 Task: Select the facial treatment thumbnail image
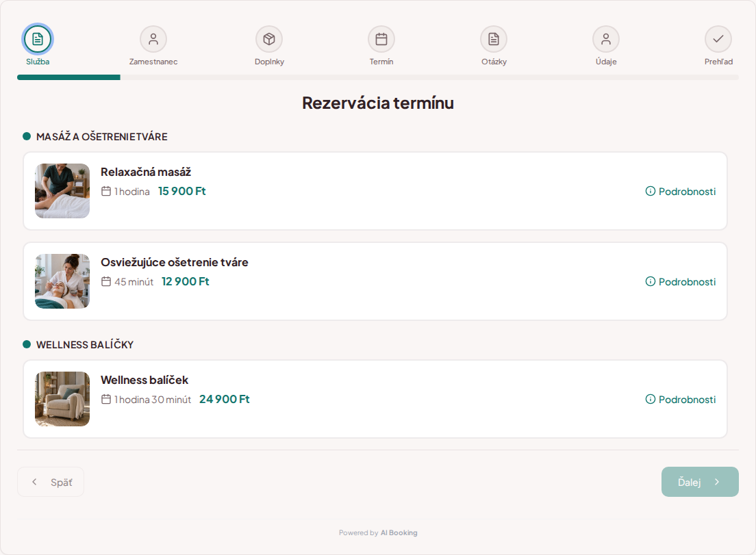[x=62, y=281]
